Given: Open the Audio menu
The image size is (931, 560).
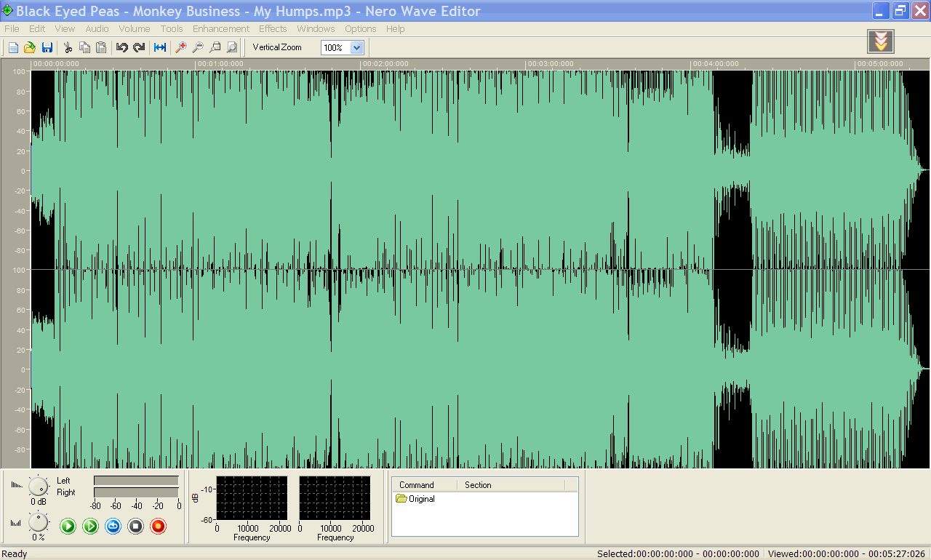Looking at the screenshot, I should point(97,29).
